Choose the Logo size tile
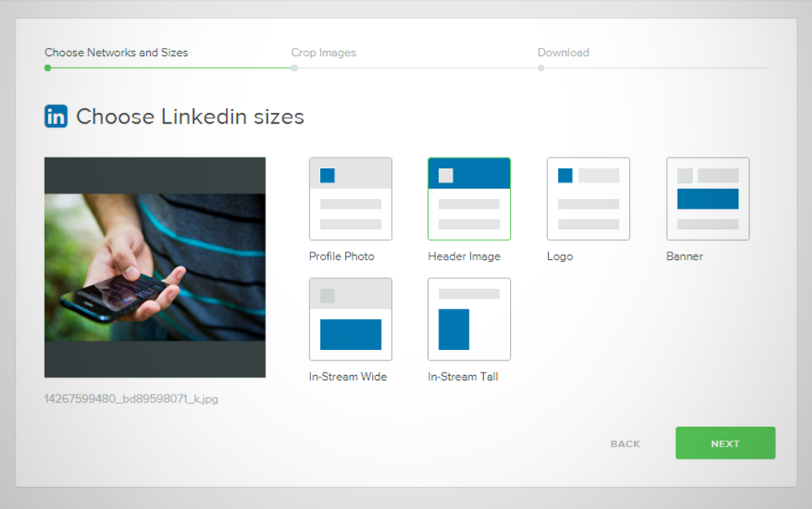This screenshot has height=509, width=812. (x=588, y=199)
